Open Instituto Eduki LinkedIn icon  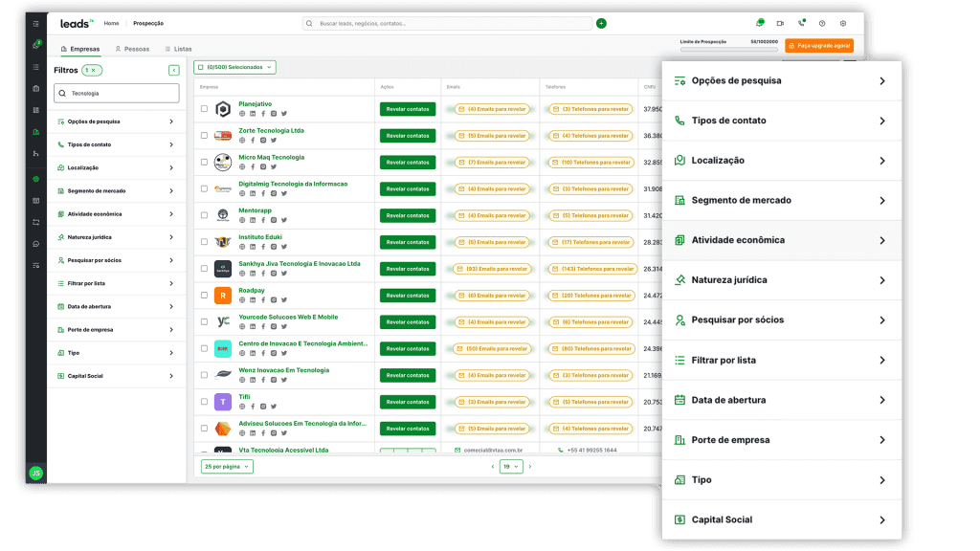[x=253, y=247]
